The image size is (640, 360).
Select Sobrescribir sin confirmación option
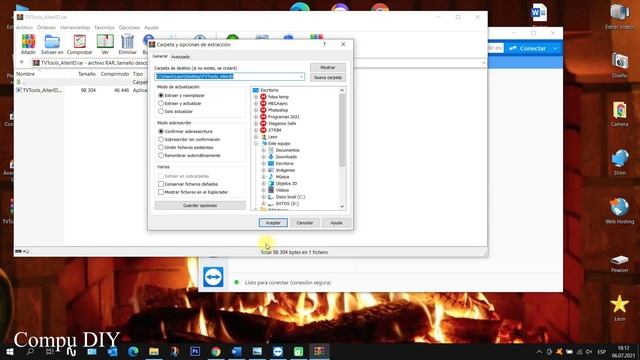pyautogui.click(x=161, y=139)
